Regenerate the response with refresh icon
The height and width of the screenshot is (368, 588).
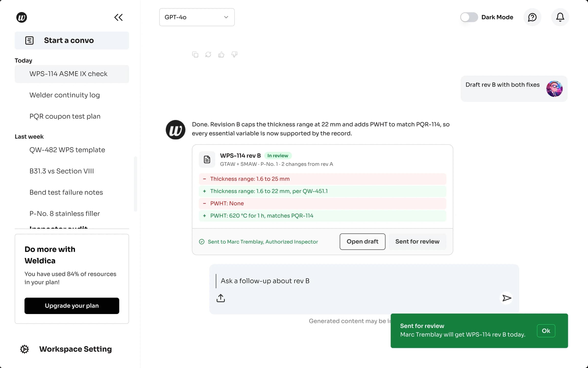click(208, 54)
